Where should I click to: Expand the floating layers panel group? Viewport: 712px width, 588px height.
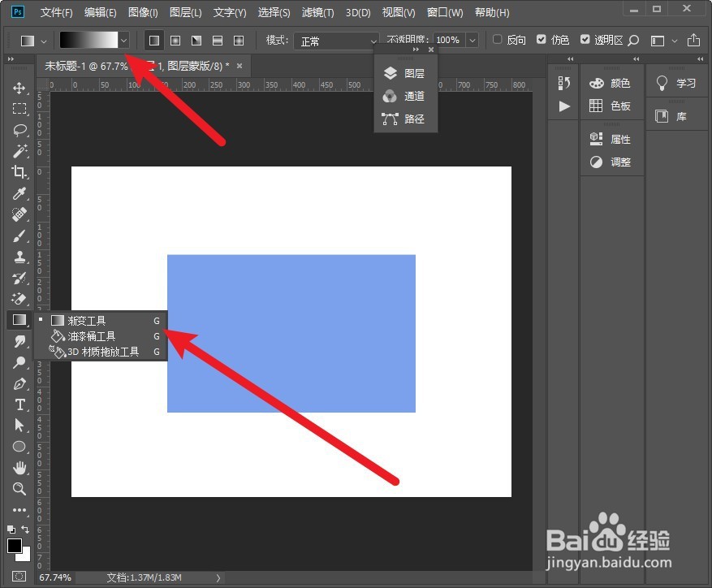pos(416,49)
